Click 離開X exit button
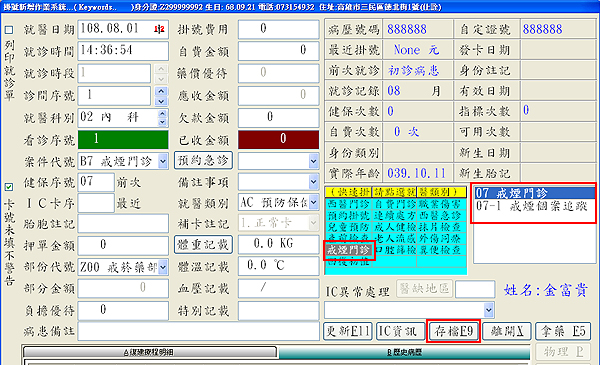 (x=507, y=331)
